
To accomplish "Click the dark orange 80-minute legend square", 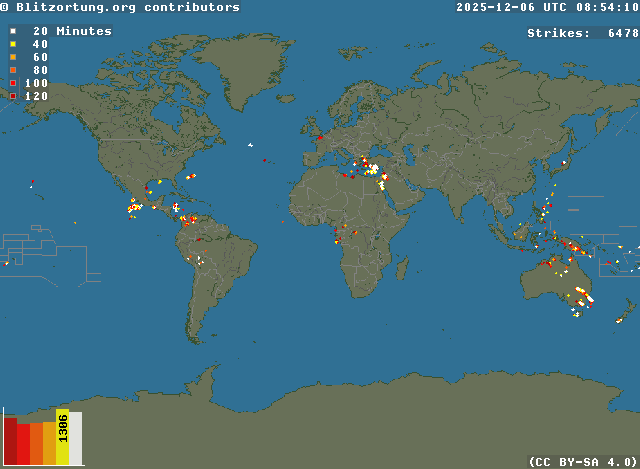I will [x=12, y=70].
